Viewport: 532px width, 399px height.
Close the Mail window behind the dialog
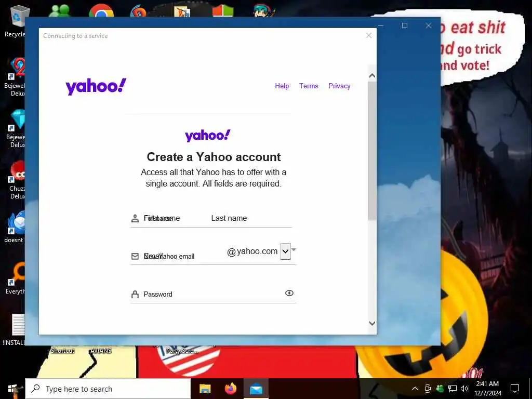coord(429,25)
